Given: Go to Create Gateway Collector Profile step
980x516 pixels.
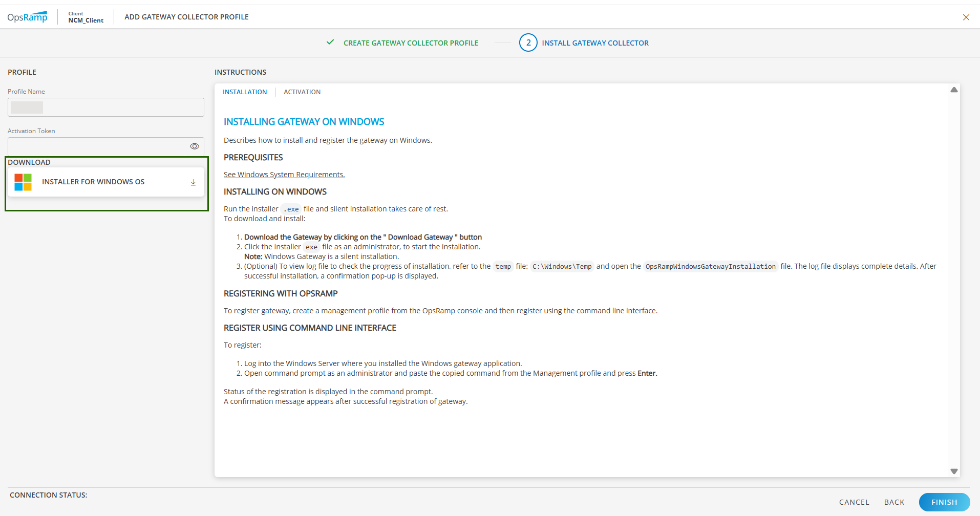Looking at the screenshot, I should 411,43.
